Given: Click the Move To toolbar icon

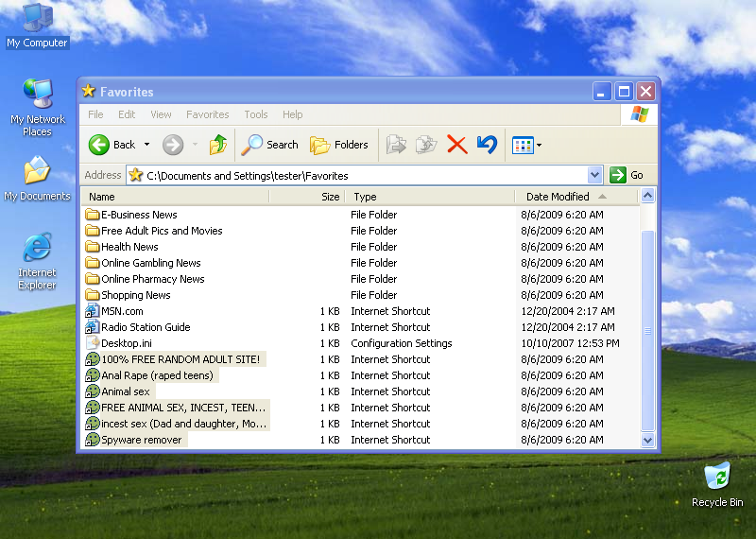Looking at the screenshot, I should pos(396,145).
